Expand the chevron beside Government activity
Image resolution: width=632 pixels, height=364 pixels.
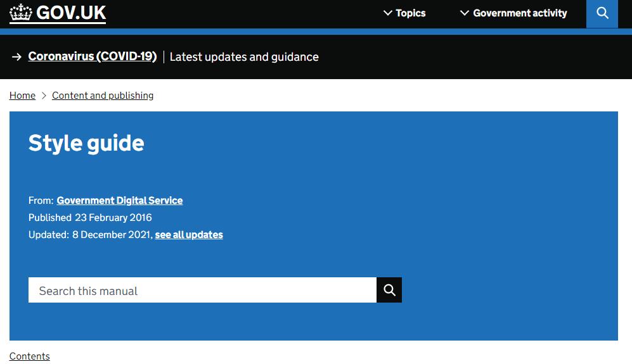(x=465, y=13)
